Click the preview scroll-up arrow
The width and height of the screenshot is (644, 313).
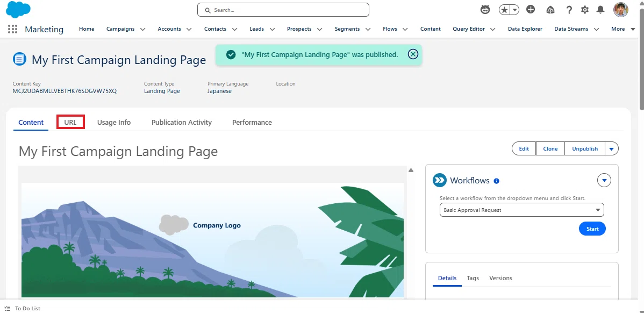coord(411,170)
